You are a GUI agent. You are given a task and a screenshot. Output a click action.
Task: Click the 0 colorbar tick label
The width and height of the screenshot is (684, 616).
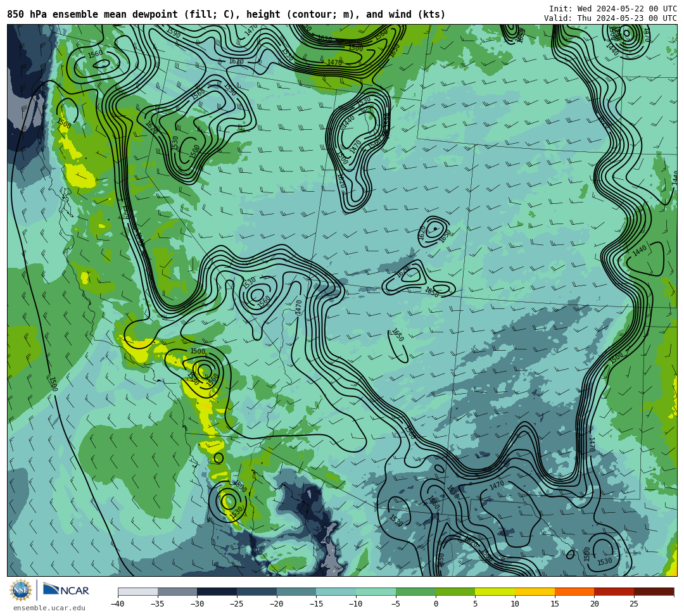[436, 604]
